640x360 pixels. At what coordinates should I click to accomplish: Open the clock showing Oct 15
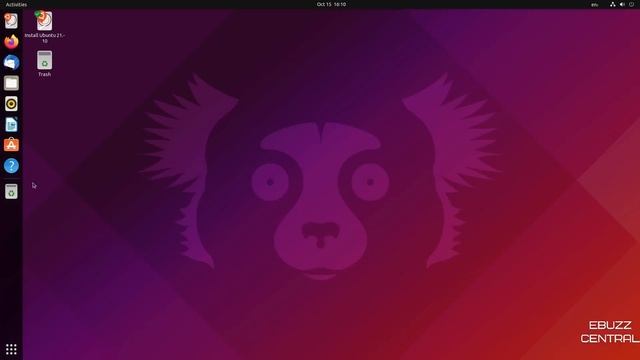(x=331, y=4)
